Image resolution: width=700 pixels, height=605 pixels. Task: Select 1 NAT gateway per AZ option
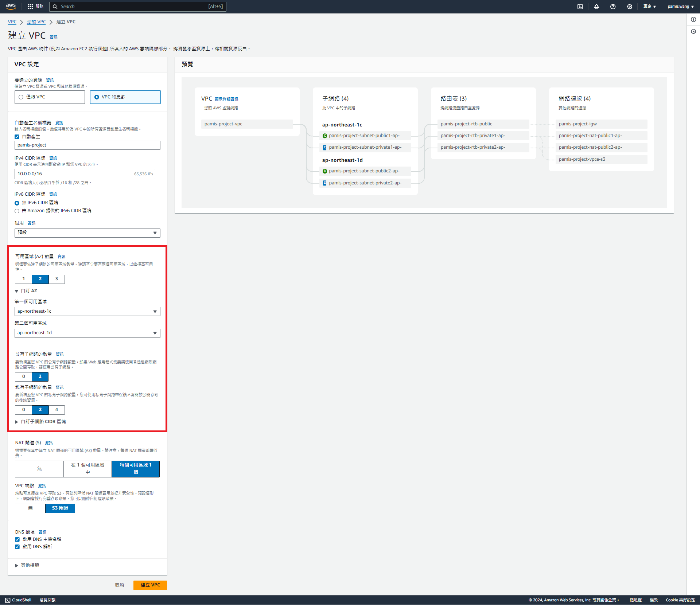136,469
